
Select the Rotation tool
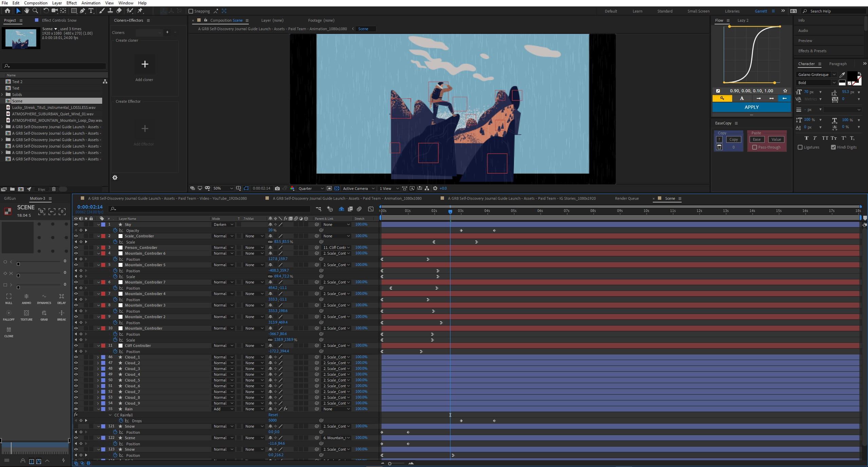[x=46, y=11]
